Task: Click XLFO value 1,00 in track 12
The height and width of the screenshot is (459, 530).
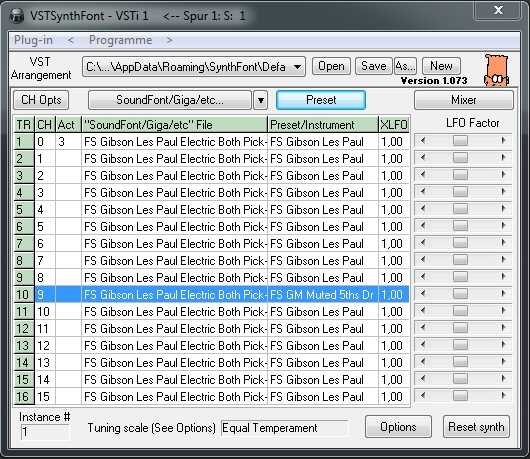Action: 394,329
